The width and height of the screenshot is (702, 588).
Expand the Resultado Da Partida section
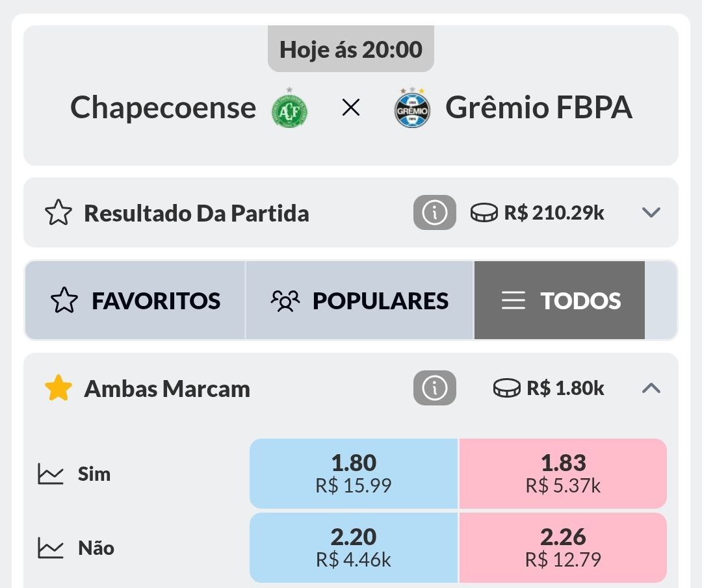click(x=651, y=212)
